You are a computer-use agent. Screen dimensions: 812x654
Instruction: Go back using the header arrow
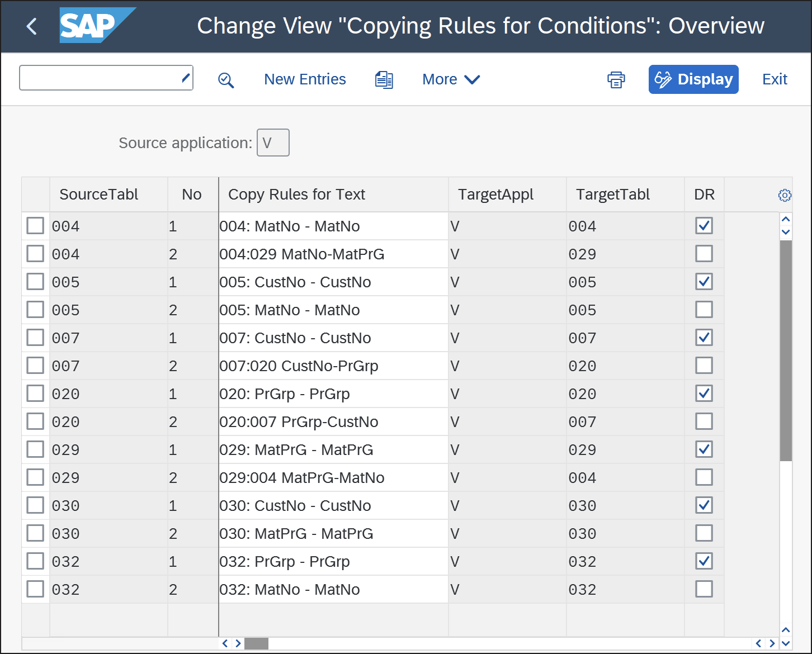tap(32, 26)
